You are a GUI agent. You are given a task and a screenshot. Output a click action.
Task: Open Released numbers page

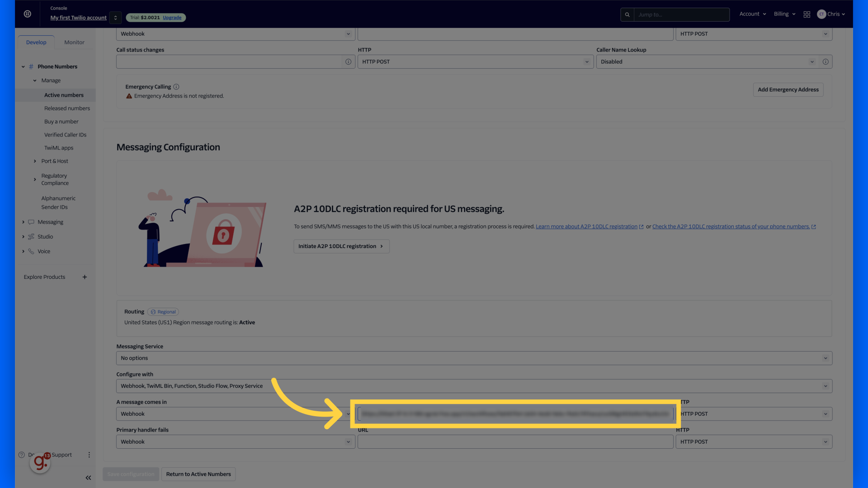pos(67,108)
